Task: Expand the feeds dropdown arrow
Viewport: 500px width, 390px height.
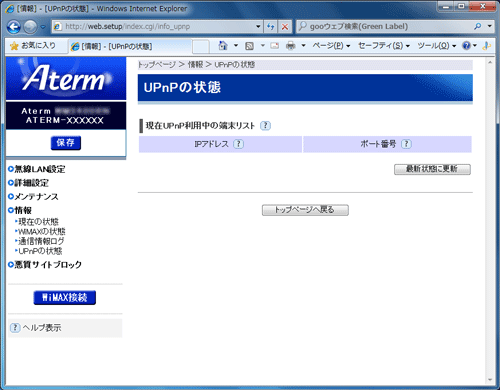Action: [x=263, y=46]
